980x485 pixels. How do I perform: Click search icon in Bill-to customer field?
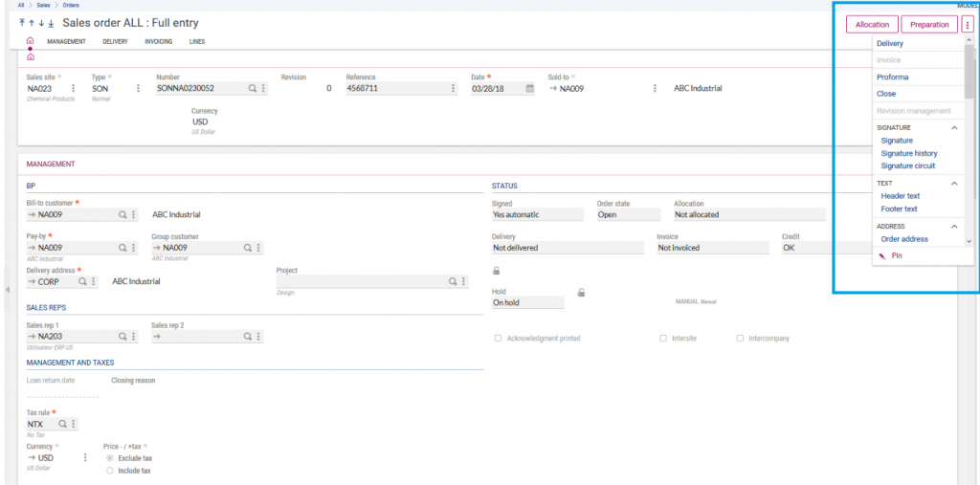pyautogui.click(x=122, y=215)
